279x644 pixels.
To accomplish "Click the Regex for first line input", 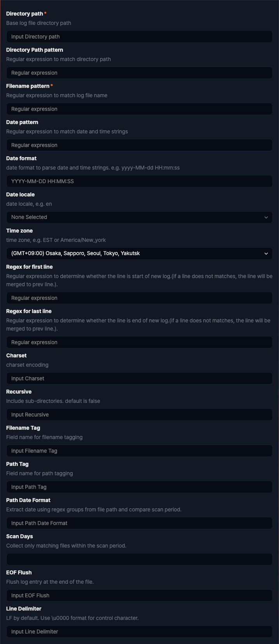I will coord(139,297).
